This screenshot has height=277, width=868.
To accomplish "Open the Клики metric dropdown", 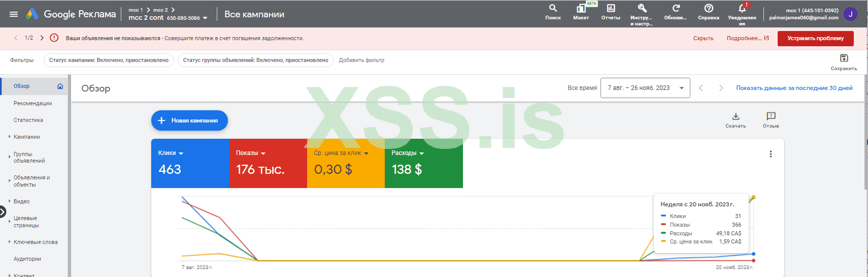I will point(181,153).
